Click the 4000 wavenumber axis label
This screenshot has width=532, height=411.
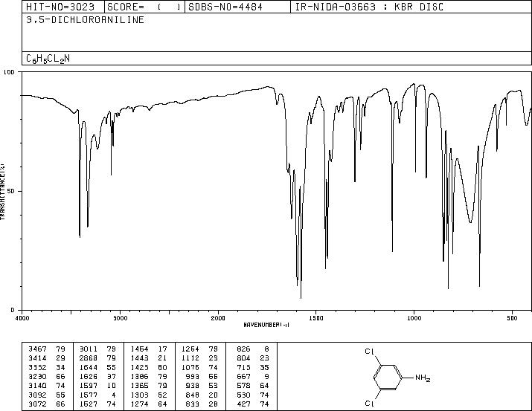coord(22,318)
